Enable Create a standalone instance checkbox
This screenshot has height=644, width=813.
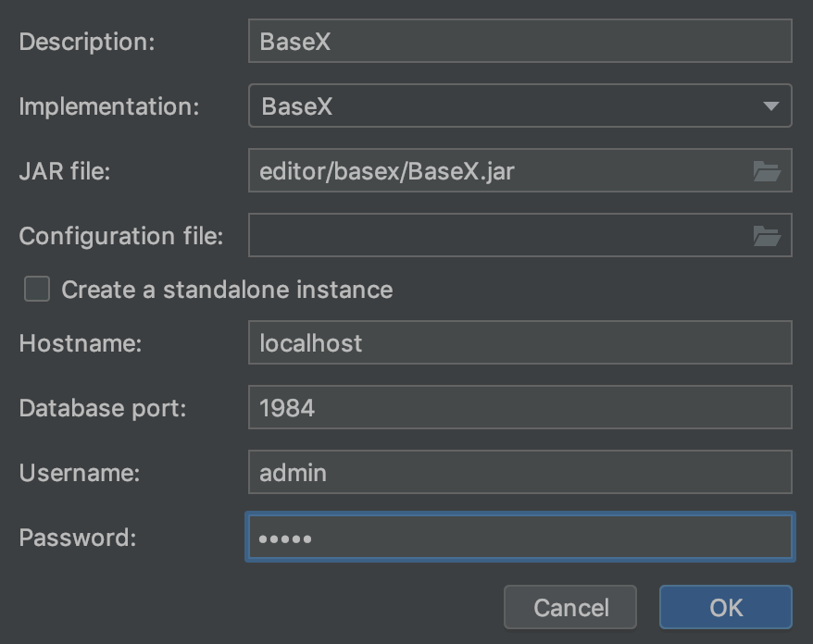(37, 289)
